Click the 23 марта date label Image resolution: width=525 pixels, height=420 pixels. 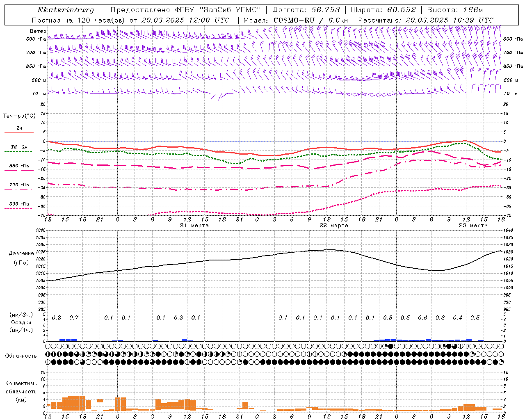[473, 226]
